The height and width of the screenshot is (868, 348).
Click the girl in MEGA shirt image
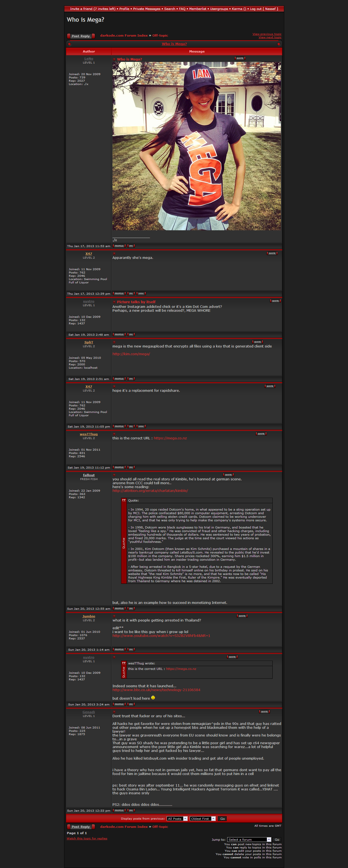pos(197,146)
